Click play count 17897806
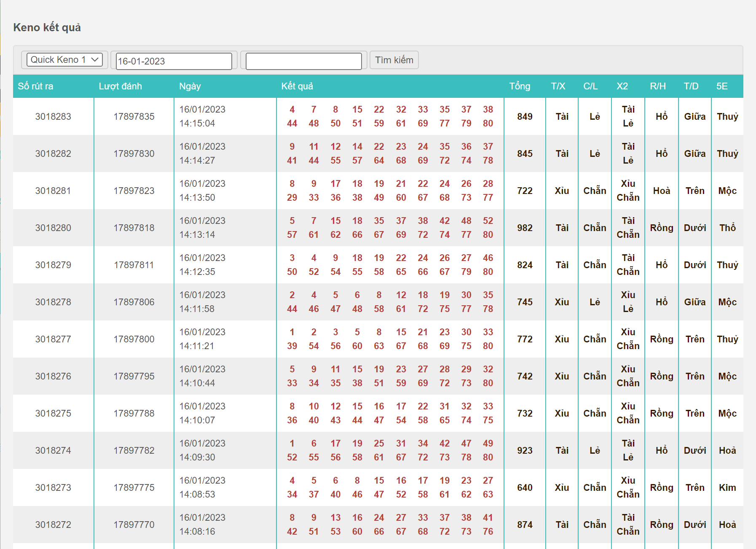This screenshot has height=549, width=756. pyautogui.click(x=134, y=302)
